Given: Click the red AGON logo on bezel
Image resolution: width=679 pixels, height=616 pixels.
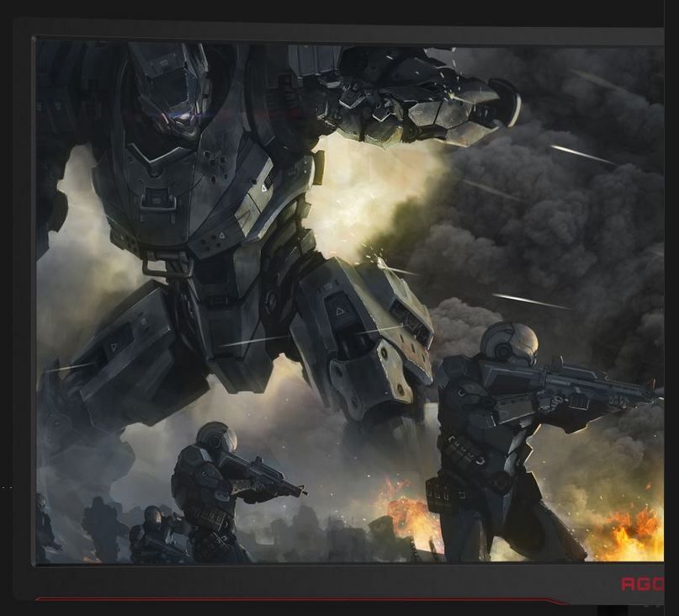Looking at the screenshot, I should 643,584.
